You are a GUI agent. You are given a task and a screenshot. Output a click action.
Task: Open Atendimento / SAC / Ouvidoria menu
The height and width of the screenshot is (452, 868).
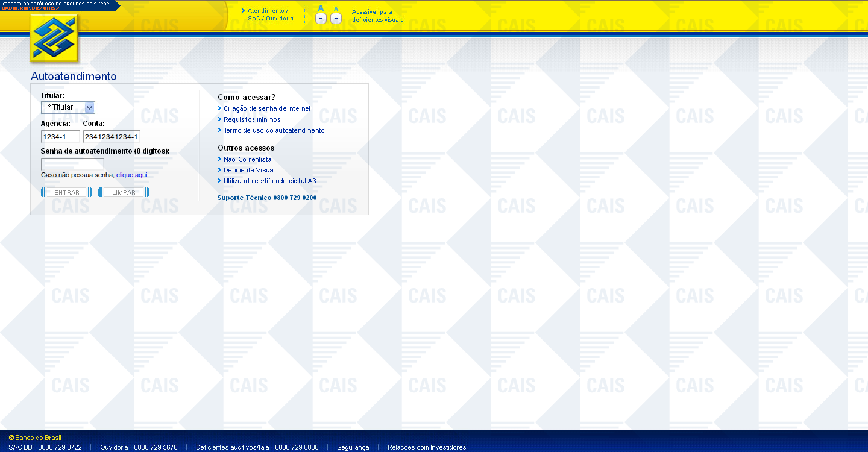(270, 14)
